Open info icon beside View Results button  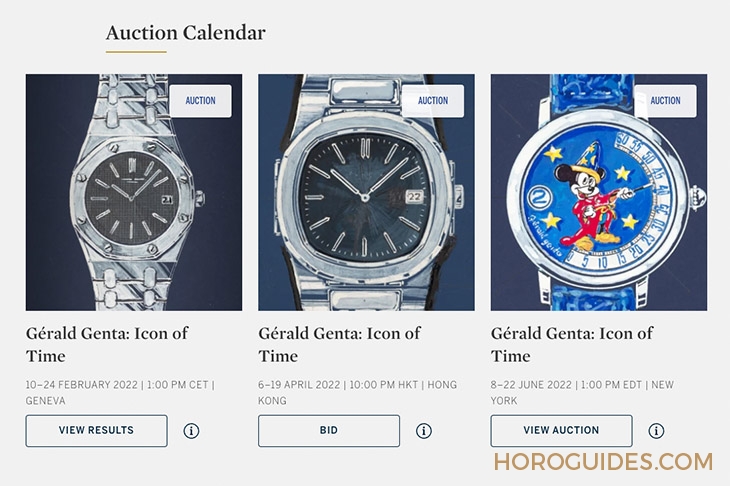pos(191,431)
